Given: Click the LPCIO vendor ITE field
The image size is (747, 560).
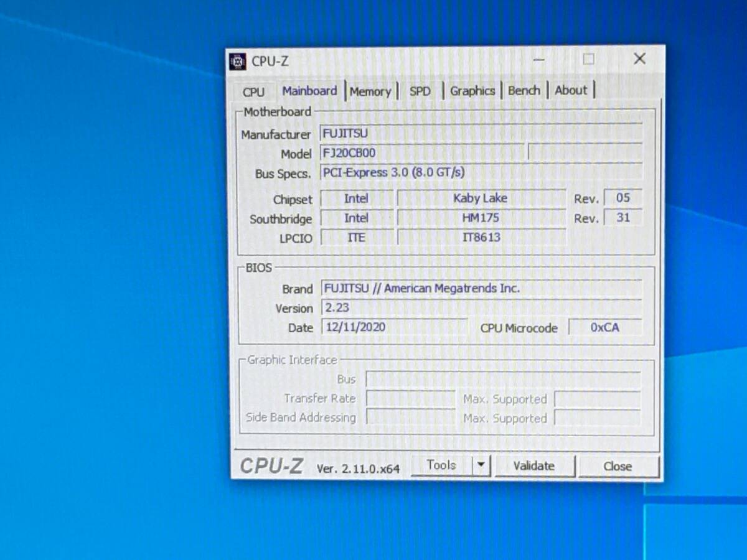Looking at the screenshot, I should [357, 237].
